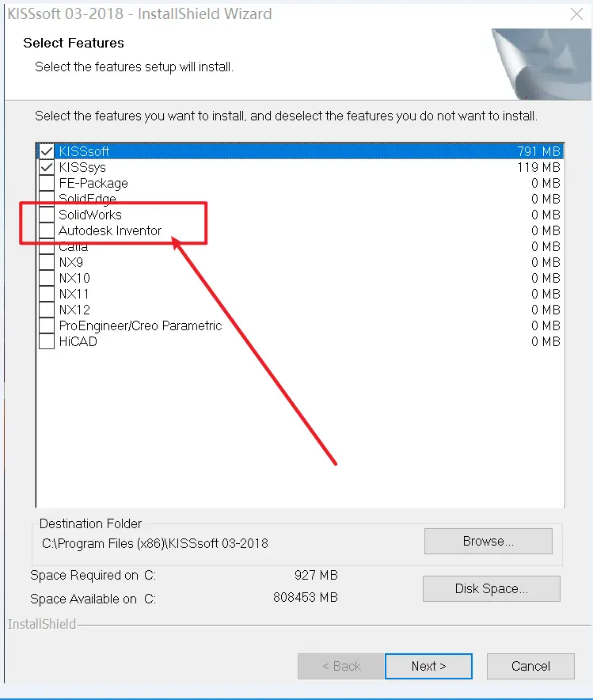The width and height of the screenshot is (593, 700).
Task: Close the InstallShield Wizard window
Action: pos(576,13)
